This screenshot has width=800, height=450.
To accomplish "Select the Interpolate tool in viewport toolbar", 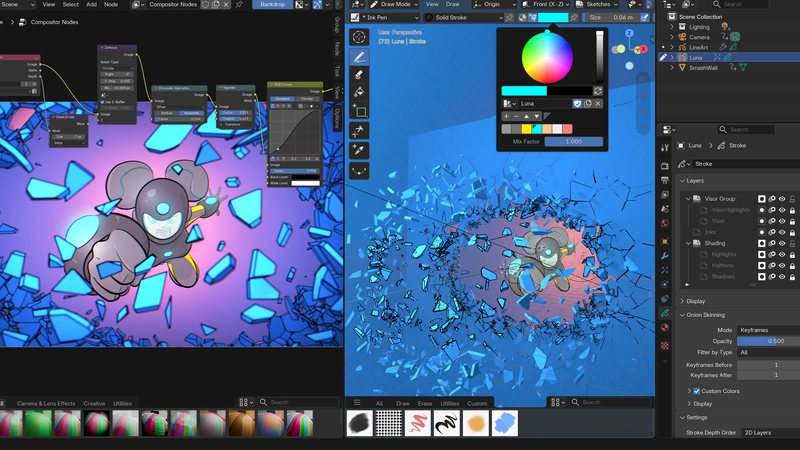I will click(359, 131).
